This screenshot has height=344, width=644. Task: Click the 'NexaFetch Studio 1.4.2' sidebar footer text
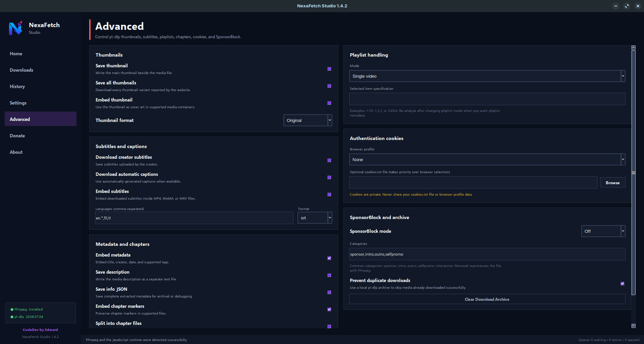[x=40, y=337]
